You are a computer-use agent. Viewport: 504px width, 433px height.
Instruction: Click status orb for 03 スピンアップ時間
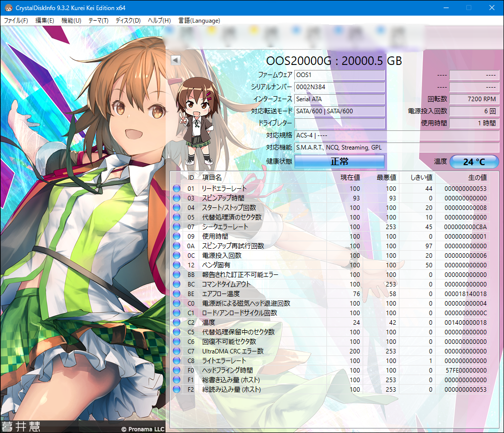pyautogui.click(x=177, y=198)
